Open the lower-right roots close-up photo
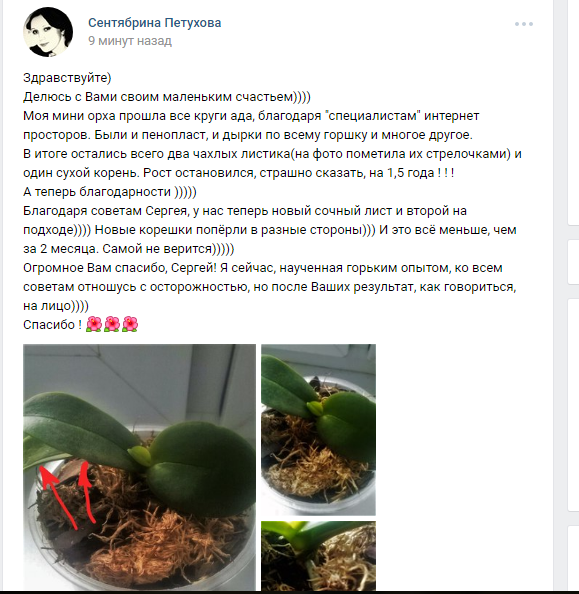Screen dimensions: 579x594 (318, 555)
